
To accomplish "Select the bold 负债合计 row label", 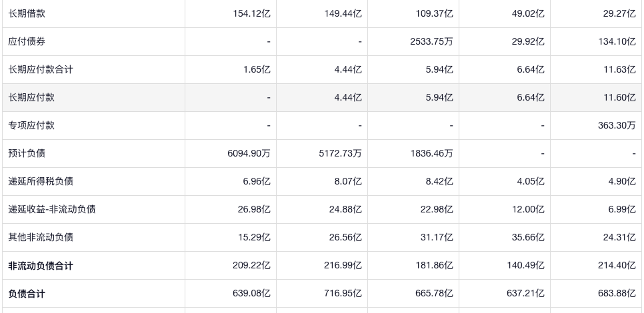I will pyautogui.click(x=27, y=294).
